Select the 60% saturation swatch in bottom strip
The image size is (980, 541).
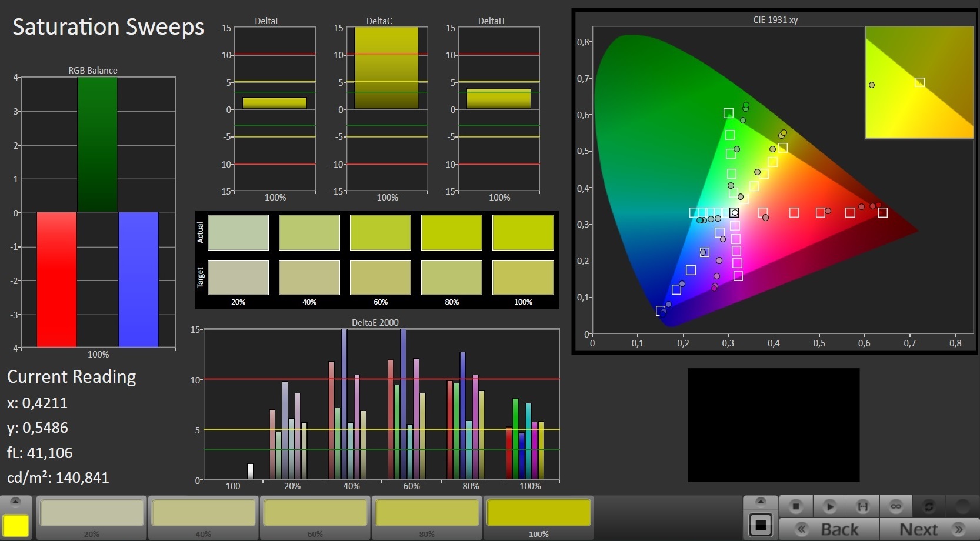[315, 513]
